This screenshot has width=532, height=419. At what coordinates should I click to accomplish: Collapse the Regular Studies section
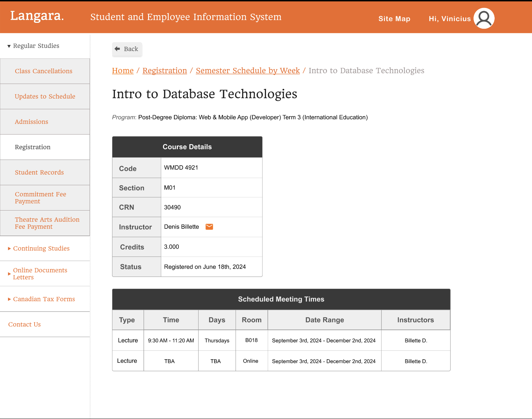(x=34, y=46)
